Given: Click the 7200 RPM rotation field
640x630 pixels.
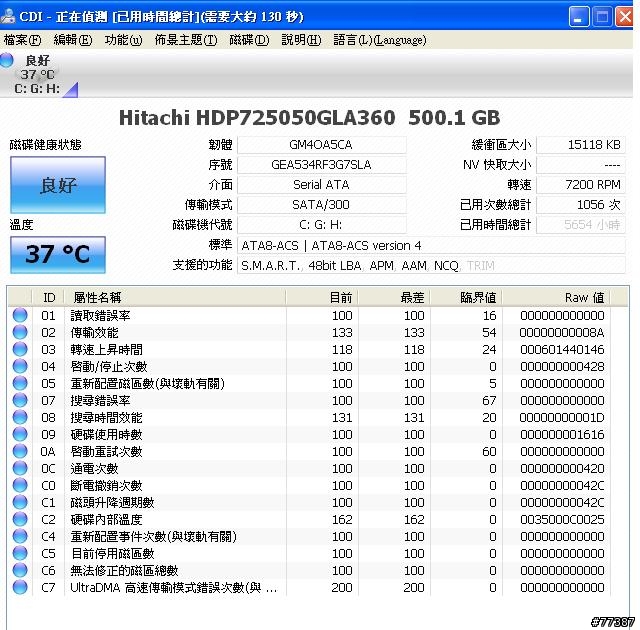Looking at the screenshot, I should 581,185.
